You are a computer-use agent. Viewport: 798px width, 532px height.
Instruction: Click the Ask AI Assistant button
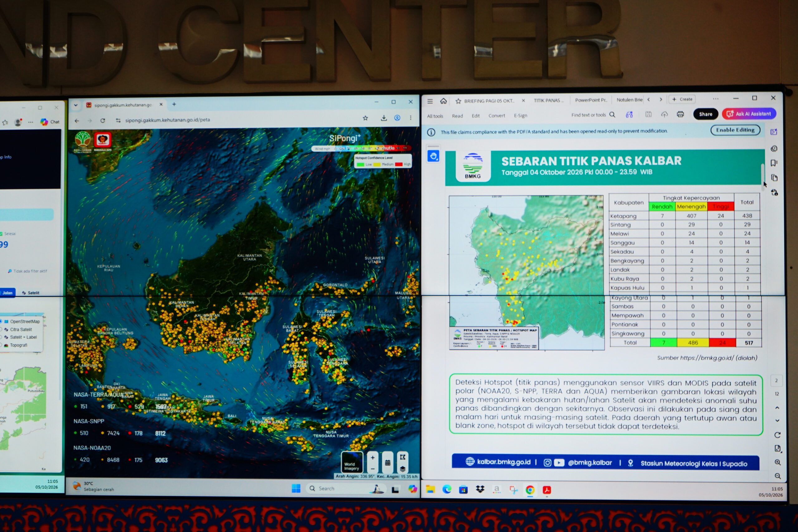(x=749, y=114)
